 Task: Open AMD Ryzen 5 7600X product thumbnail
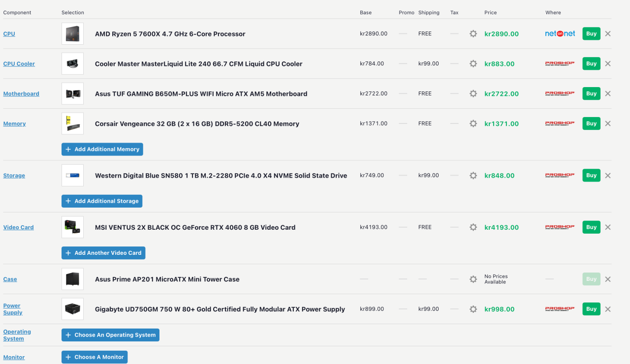(72, 34)
